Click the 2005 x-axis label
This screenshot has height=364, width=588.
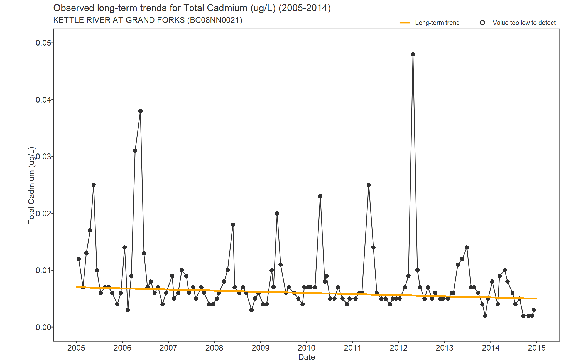76,348
